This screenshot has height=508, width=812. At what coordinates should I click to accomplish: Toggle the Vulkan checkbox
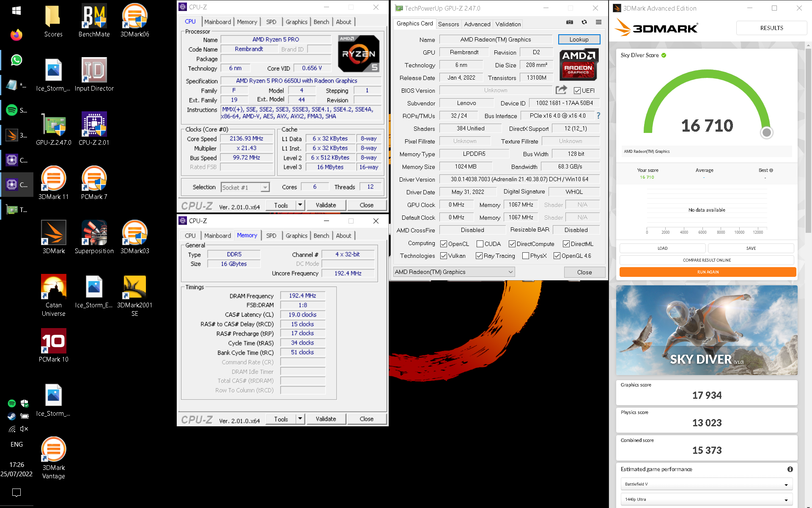pyautogui.click(x=444, y=256)
